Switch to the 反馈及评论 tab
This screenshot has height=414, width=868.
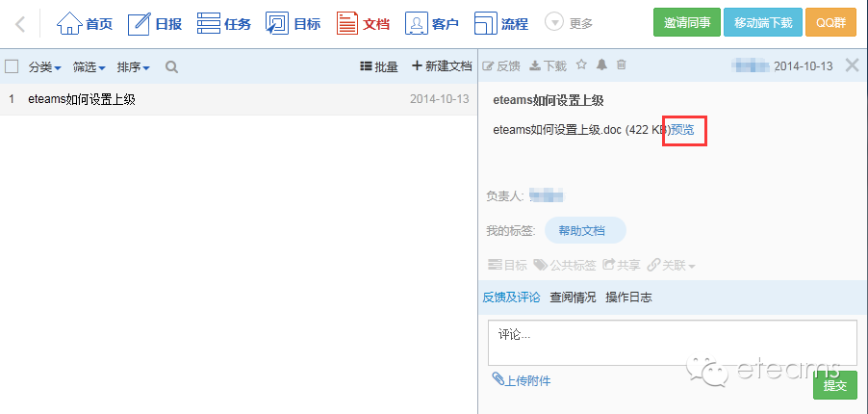(x=512, y=298)
